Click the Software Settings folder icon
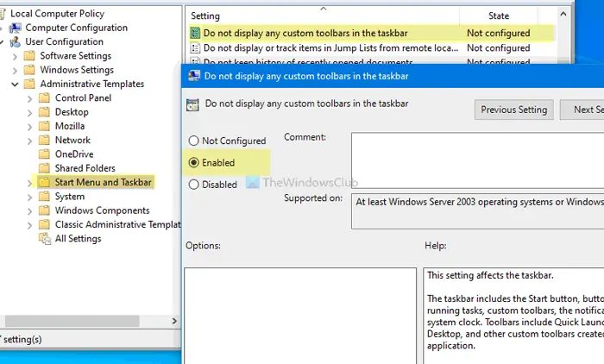 click(29, 56)
